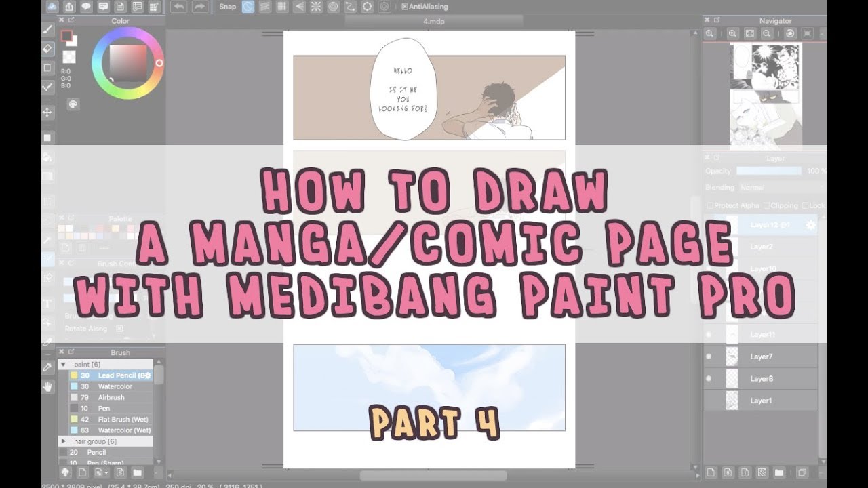
Task: Select Layer1 in Layer panel
Action: pyautogui.click(x=761, y=401)
